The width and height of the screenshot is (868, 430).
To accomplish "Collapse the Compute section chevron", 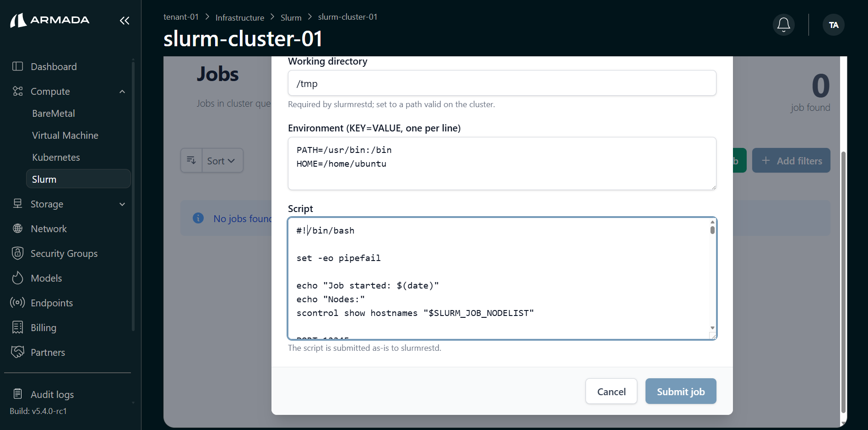I will click(122, 92).
